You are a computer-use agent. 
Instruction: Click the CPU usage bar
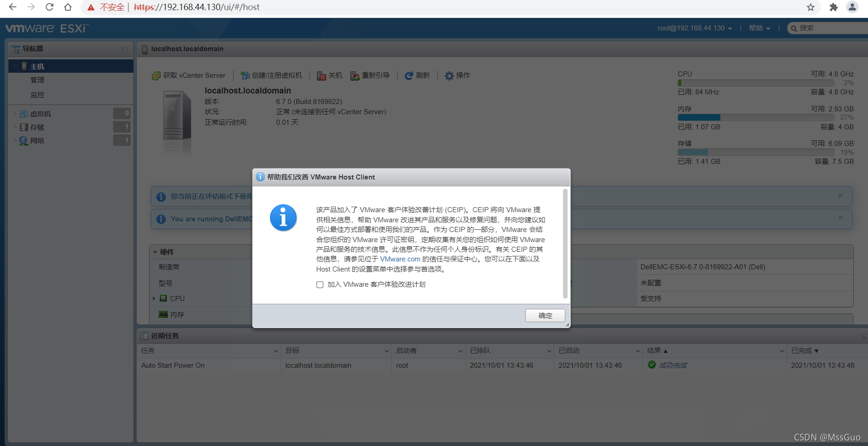756,83
